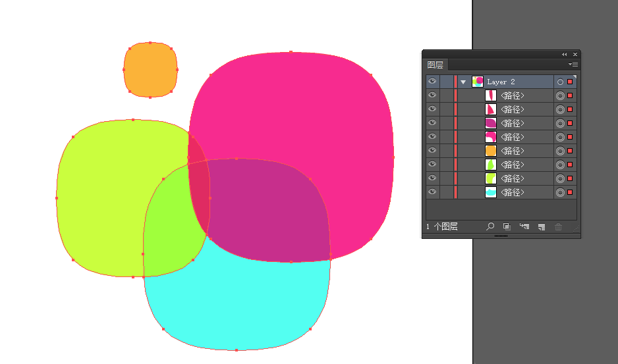Image resolution: width=618 pixels, height=364 pixels.
Task: Click the cyan path thumbnail
Action: click(491, 192)
